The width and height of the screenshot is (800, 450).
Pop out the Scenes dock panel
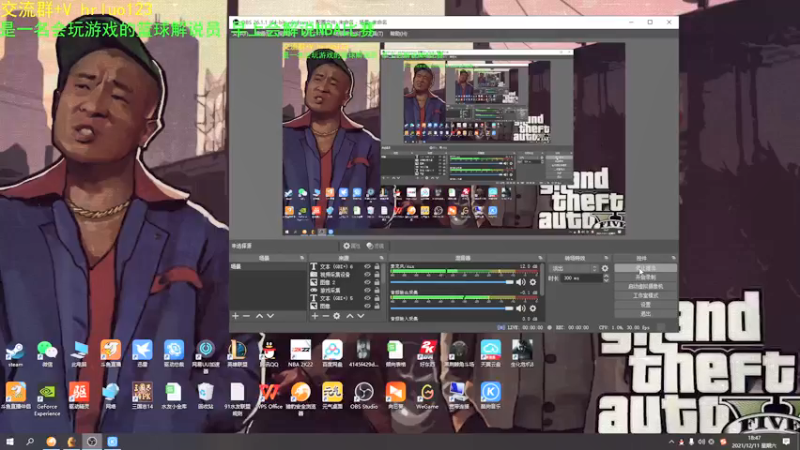[x=302, y=258]
